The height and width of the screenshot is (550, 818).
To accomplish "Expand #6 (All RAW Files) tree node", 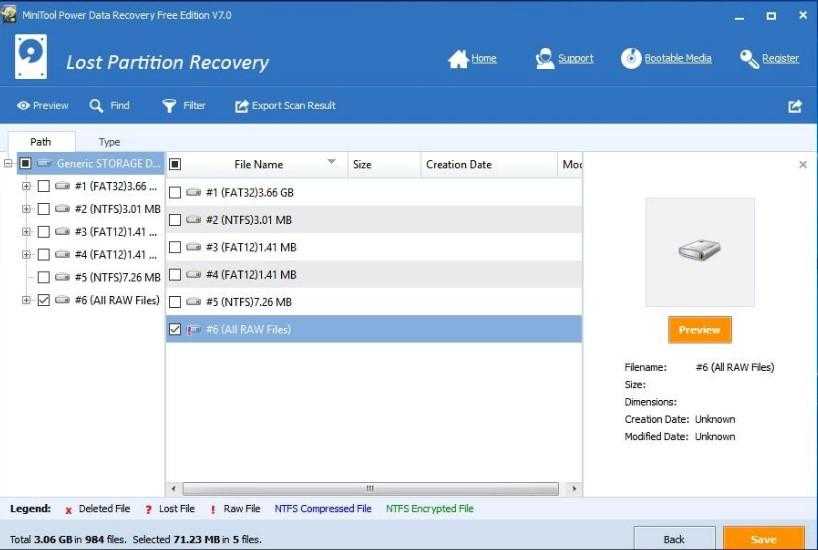I will (26, 300).
